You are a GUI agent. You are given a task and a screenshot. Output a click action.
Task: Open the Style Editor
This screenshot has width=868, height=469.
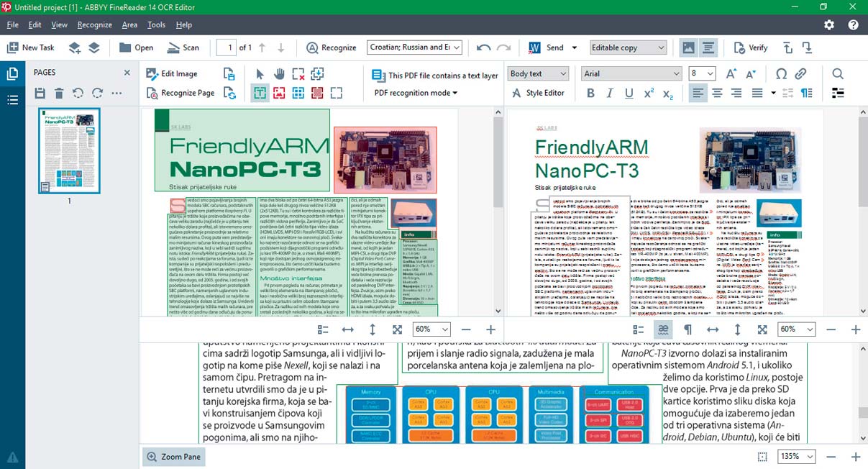[539, 93]
